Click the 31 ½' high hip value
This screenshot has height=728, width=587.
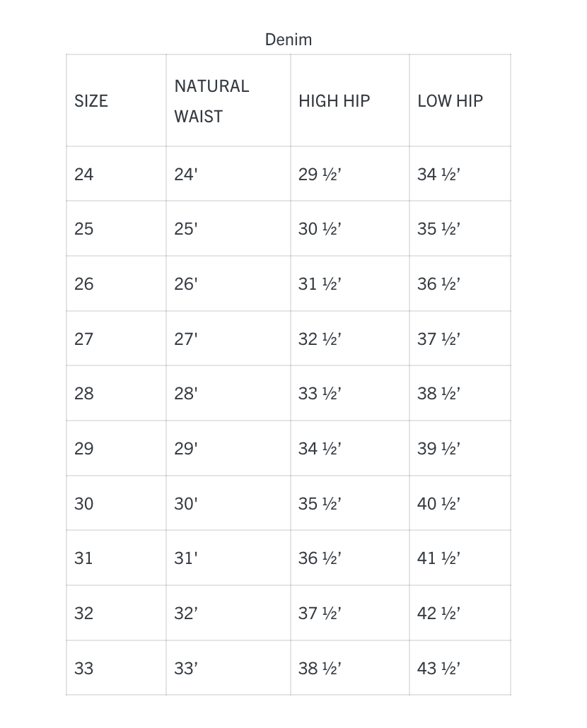320,283
